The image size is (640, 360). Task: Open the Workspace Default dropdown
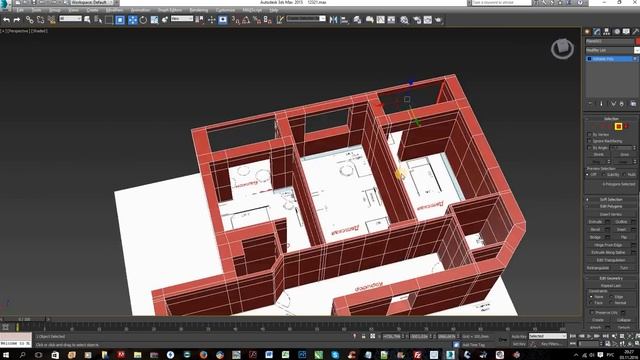coord(91,2)
